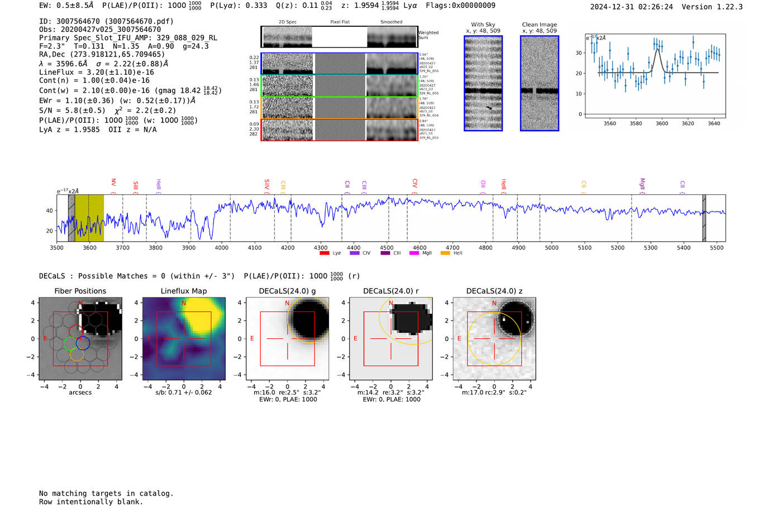Open the Clean Image cutout
The width and height of the screenshot is (782, 532).
pos(540,83)
